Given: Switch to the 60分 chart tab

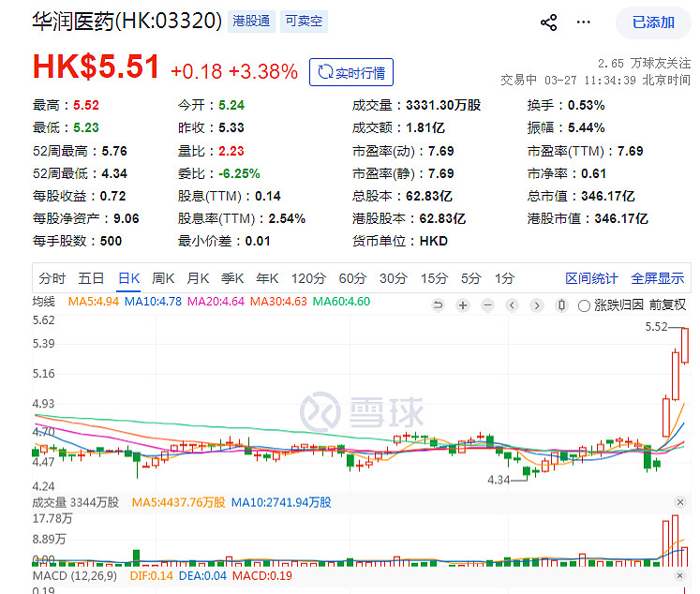Looking at the screenshot, I should 352,278.
